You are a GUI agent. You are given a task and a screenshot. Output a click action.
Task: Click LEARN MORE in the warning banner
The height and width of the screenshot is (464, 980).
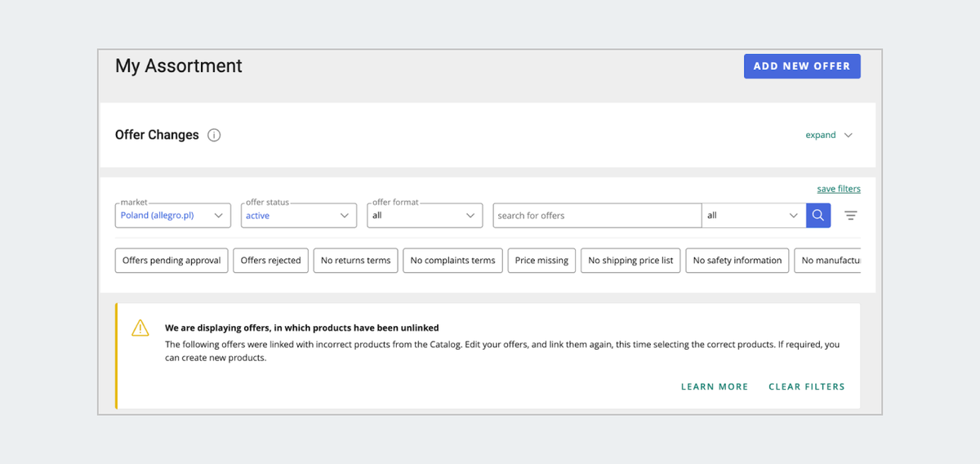tap(715, 386)
